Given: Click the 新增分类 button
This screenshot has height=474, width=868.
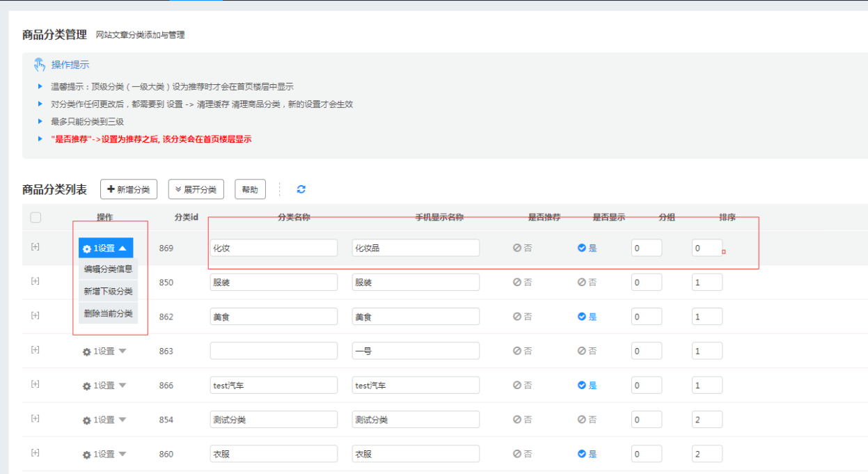Looking at the screenshot, I should pyautogui.click(x=129, y=189).
